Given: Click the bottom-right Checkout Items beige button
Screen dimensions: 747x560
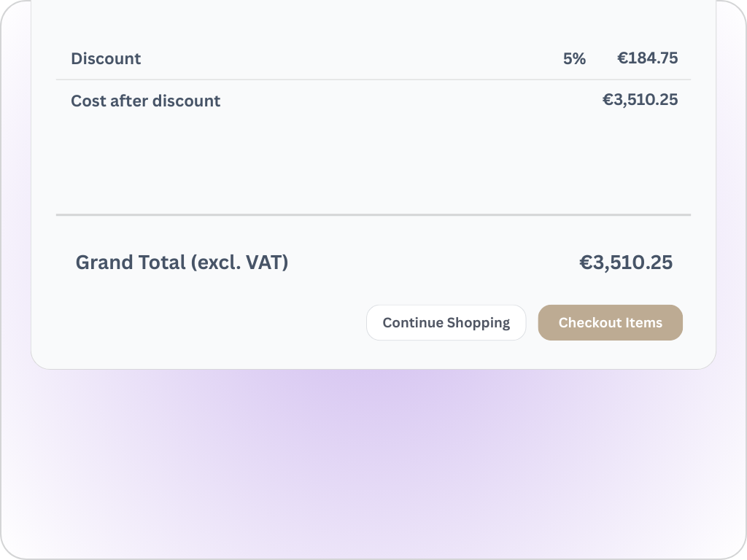Looking at the screenshot, I should click(x=610, y=322).
